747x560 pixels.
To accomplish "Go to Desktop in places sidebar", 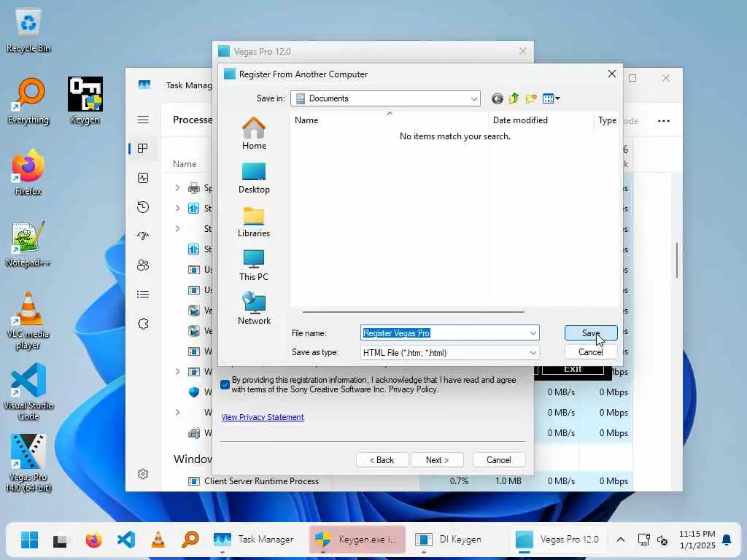I will 254,178.
